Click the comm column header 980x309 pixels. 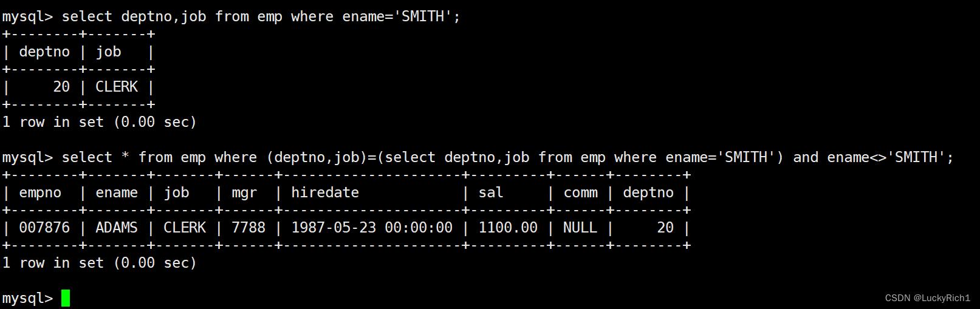click(581, 193)
